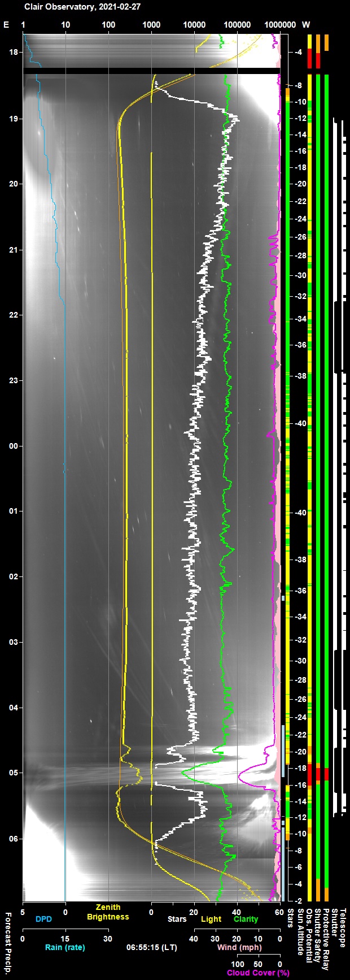Click the yellow "Light" legend label
Viewport: 350px width, 980px height.
(x=211, y=920)
